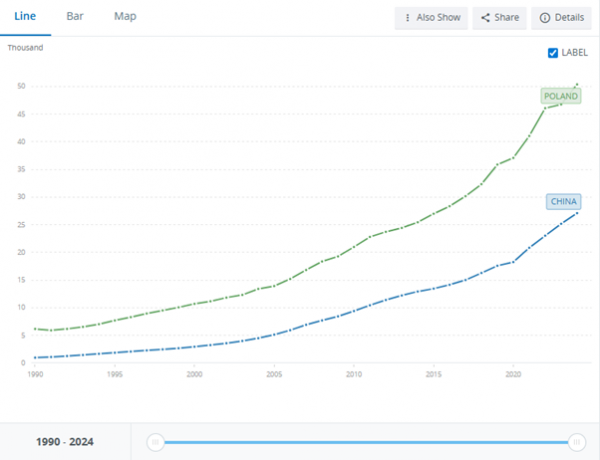The image size is (600, 460).
Task: Click the left handle of the year slider
Action: 155,441
